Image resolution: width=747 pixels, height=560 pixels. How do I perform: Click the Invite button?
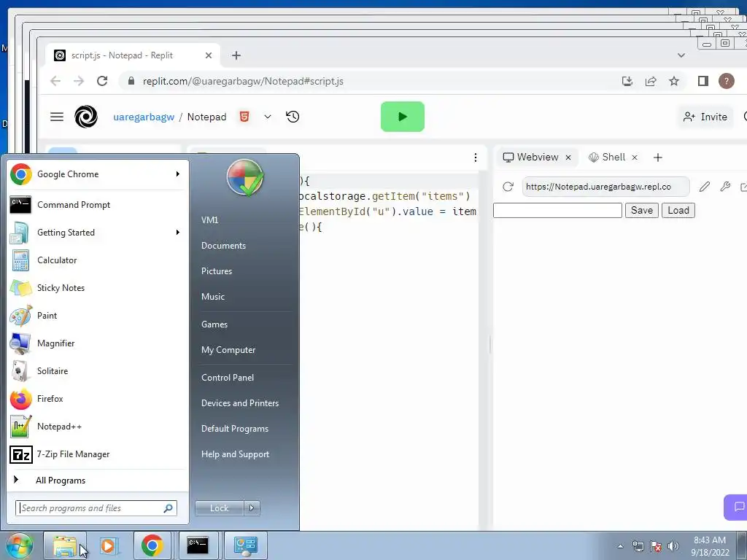point(705,117)
